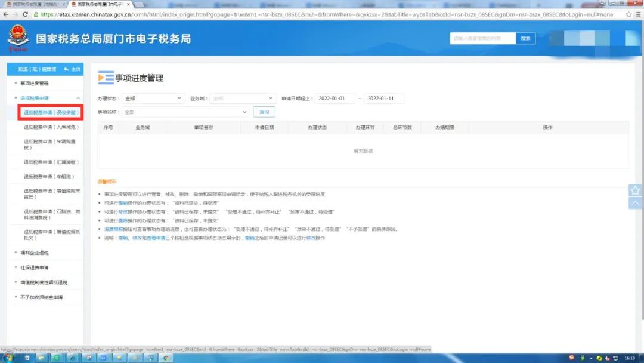Click the address bar URL

point(327,14)
